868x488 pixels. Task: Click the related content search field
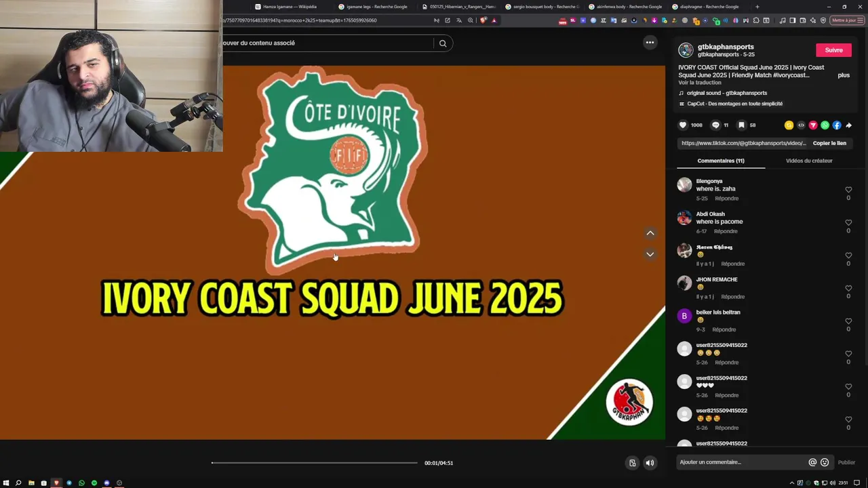pos(328,43)
